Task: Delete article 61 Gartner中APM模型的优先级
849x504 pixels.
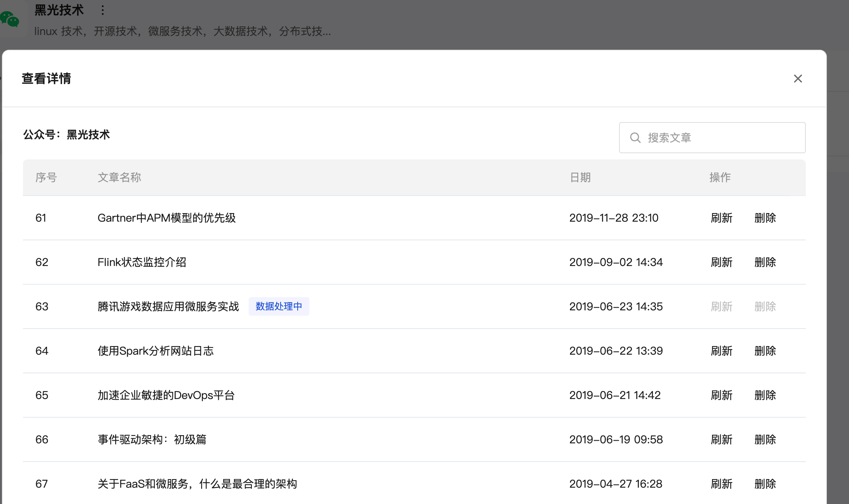Action: tap(765, 218)
